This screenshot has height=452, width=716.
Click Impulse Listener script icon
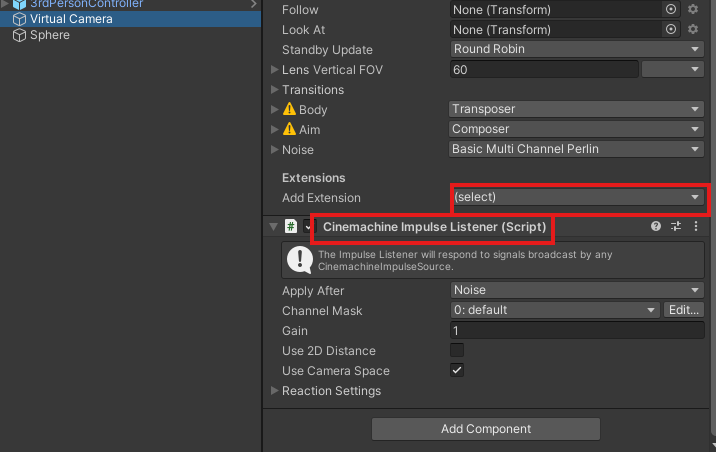(291, 226)
